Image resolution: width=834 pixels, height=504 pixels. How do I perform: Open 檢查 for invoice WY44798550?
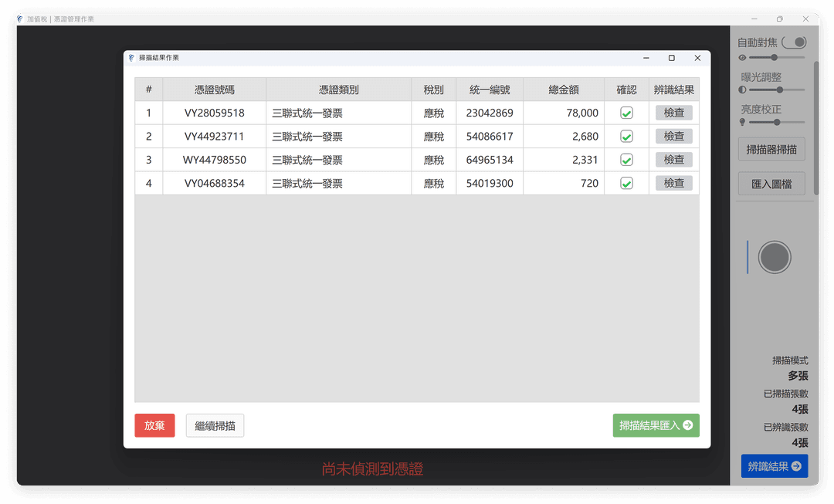673,159
